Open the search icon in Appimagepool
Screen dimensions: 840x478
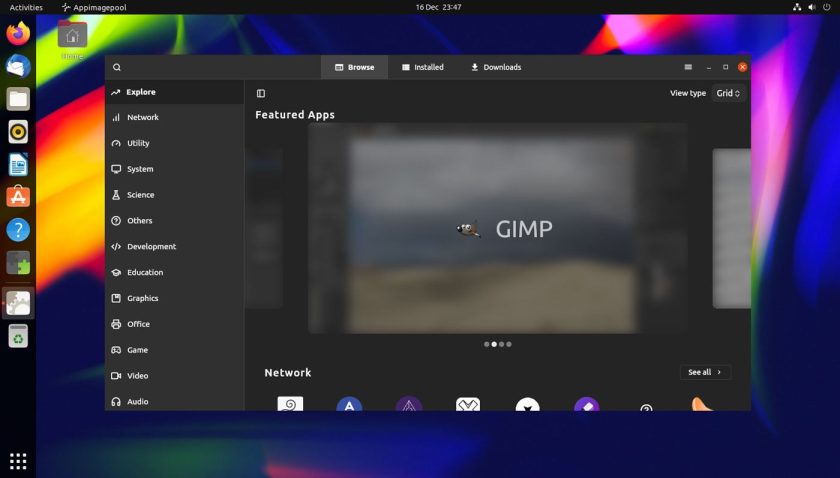(117, 68)
